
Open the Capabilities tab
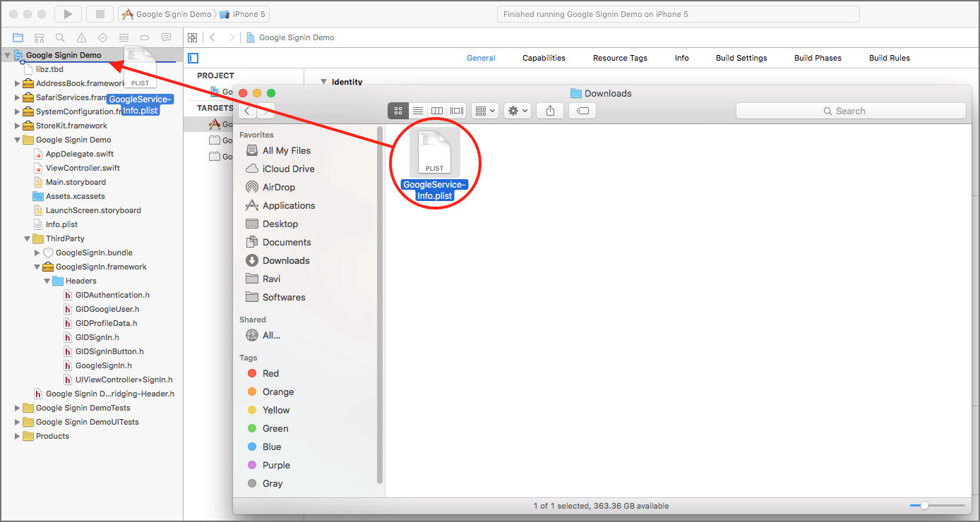[x=544, y=58]
